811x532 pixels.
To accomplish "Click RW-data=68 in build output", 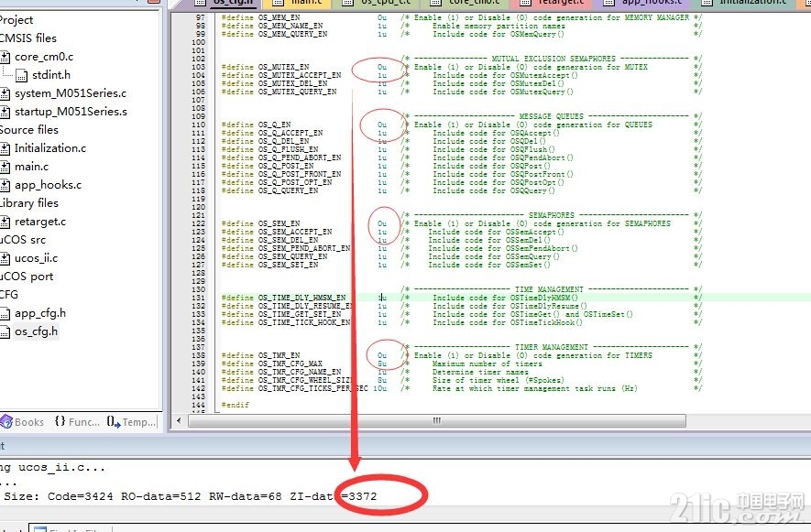I will (246, 496).
